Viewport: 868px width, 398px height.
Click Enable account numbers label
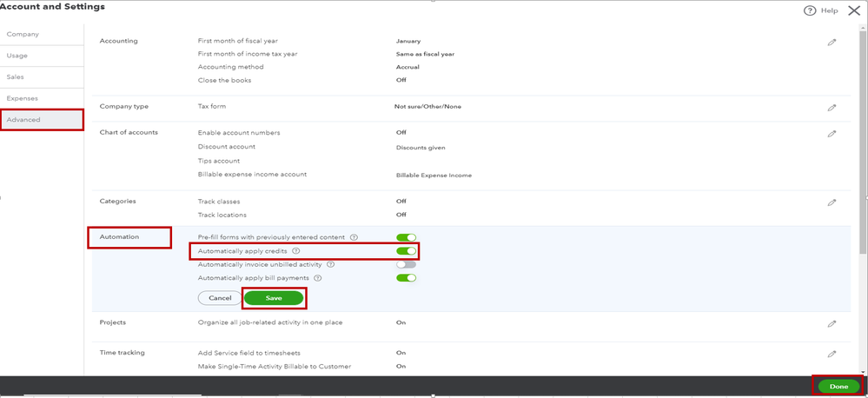pyautogui.click(x=239, y=133)
